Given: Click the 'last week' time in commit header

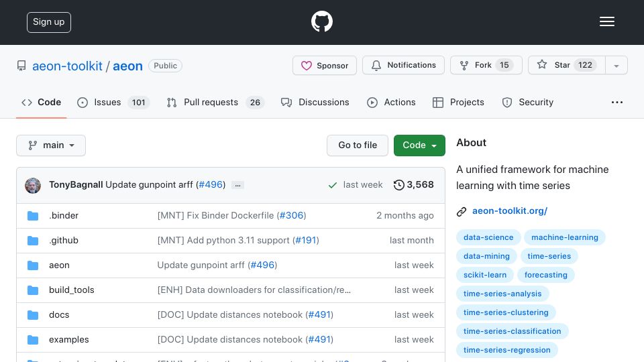Looking at the screenshot, I should 363,185.
